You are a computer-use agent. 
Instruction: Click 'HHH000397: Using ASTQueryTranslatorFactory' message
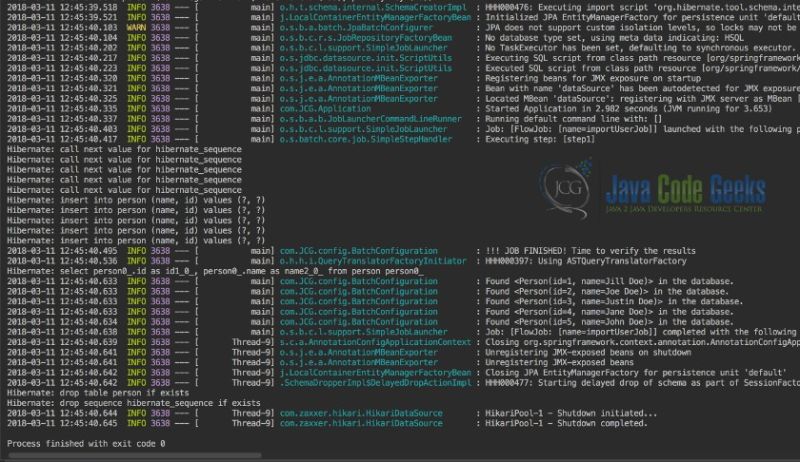pos(586,261)
